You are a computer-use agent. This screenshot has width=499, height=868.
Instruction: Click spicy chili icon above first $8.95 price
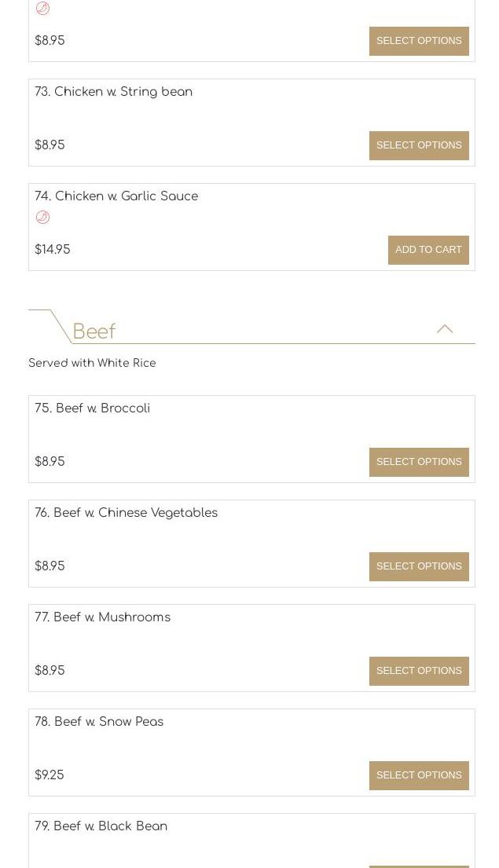pos(42,8)
